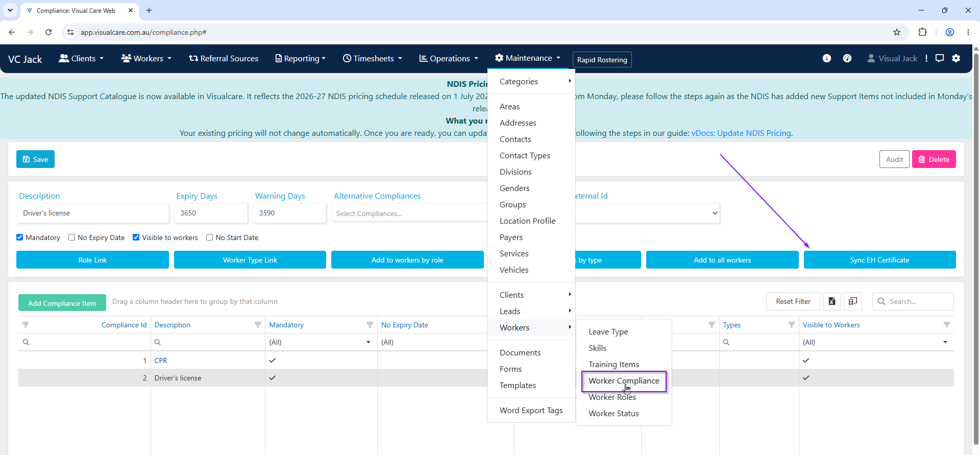Image resolution: width=980 pixels, height=455 pixels.
Task: Click the grid Search box
Action: click(x=913, y=301)
